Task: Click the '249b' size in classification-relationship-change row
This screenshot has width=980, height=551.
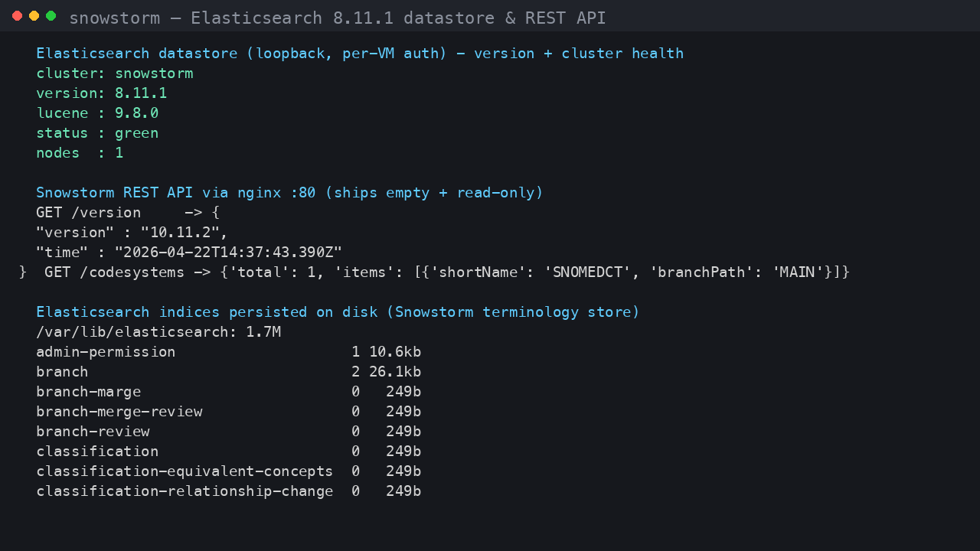Action: pos(403,491)
